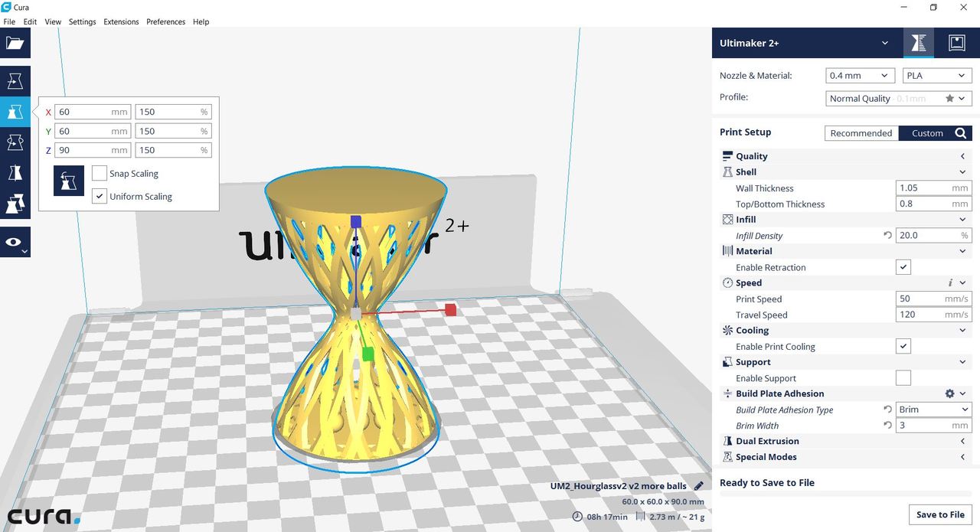Collapse the Material section chevron
This screenshot has width=980, height=532.
962,251
